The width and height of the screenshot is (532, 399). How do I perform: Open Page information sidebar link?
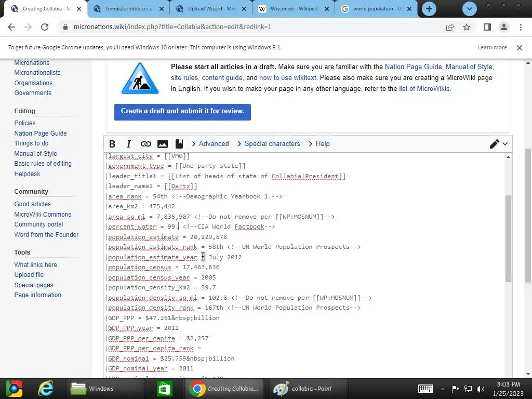pyautogui.click(x=37, y=295)
